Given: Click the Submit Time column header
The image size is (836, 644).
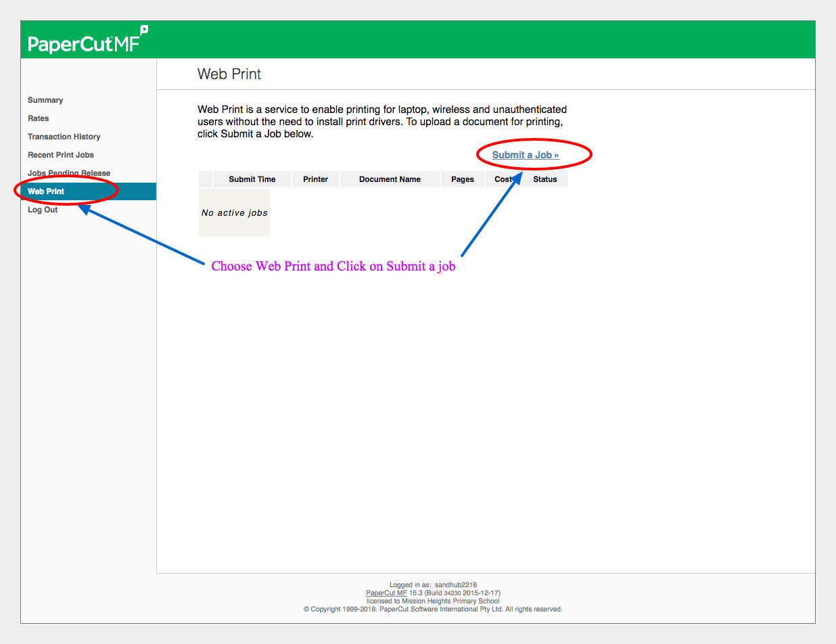Looking at the screenshot, I should [x=252, y=179].
